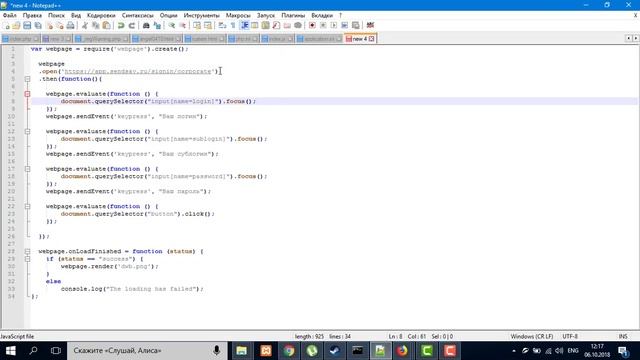The height and width of the screenshot is (360, 640).
Task: Open Chrome from the taskbar
Action: pyautogui.click(x=289, y=351)
